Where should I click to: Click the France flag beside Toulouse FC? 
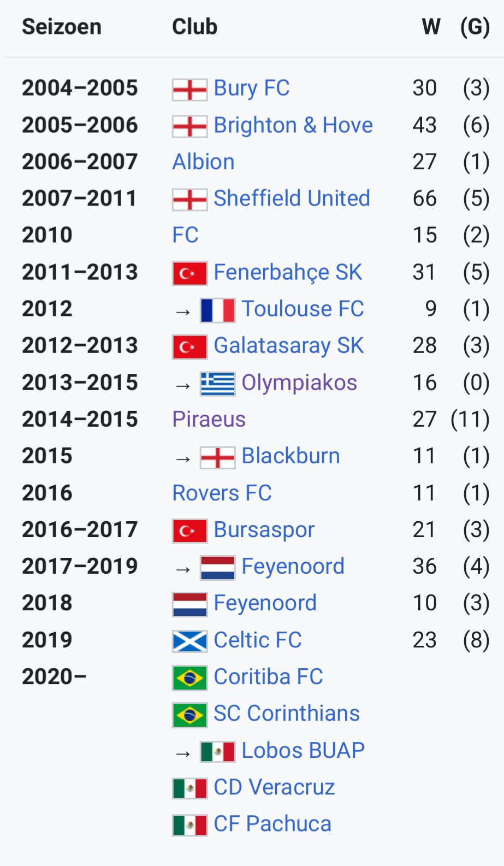[217, 310]
